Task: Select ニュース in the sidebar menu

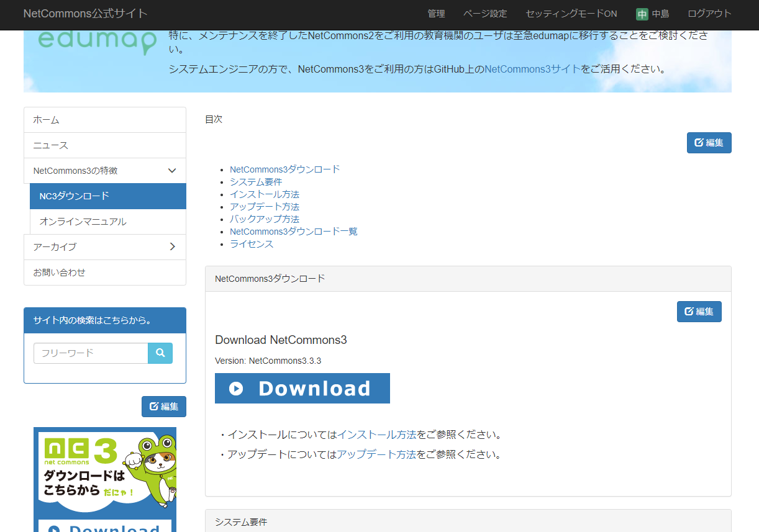Action: click(105, 145)
